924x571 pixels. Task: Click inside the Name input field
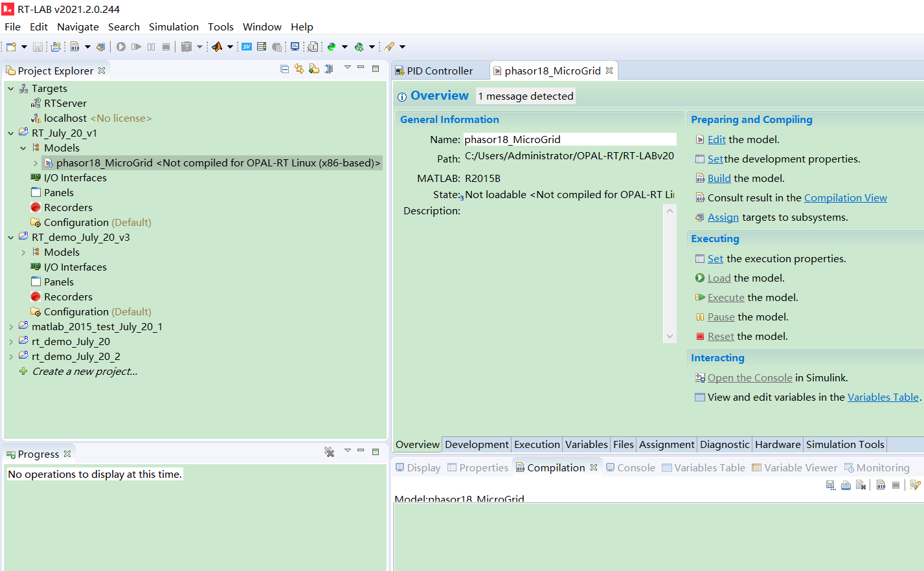570,140
